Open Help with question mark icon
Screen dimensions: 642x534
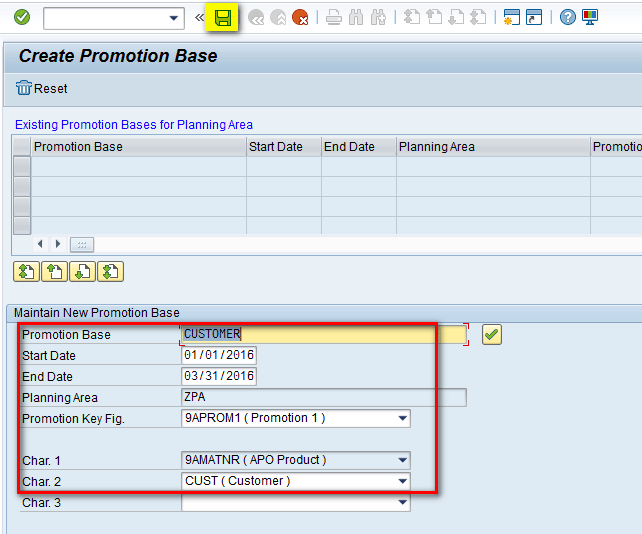click(568, 18)
